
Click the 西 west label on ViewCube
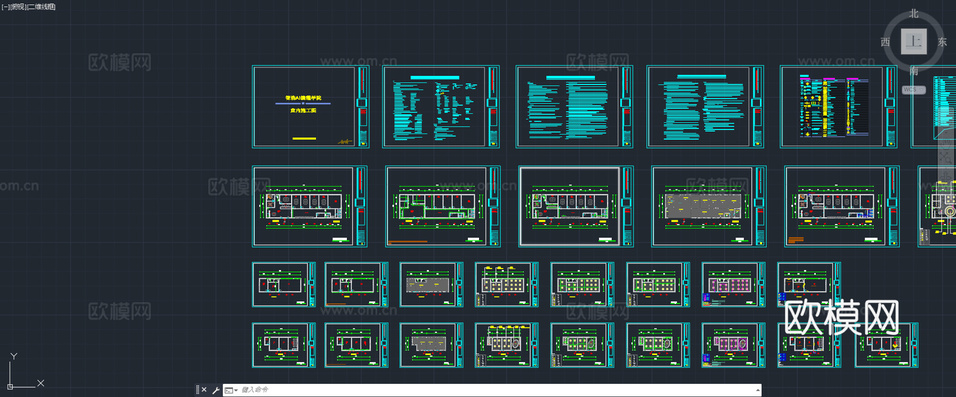tap(886, 42)
